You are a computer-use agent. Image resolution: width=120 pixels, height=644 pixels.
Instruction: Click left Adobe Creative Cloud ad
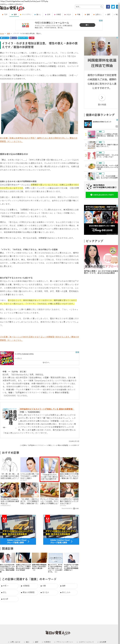(18, 529)
